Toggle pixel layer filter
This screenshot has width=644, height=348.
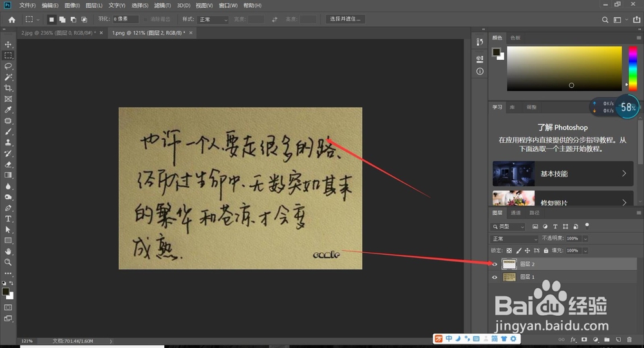coord(535,226)
